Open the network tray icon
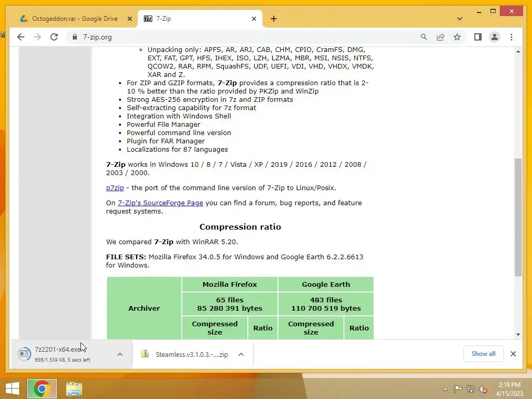The width and height of the screenshot is (532, 399). [x=470, y=389]
